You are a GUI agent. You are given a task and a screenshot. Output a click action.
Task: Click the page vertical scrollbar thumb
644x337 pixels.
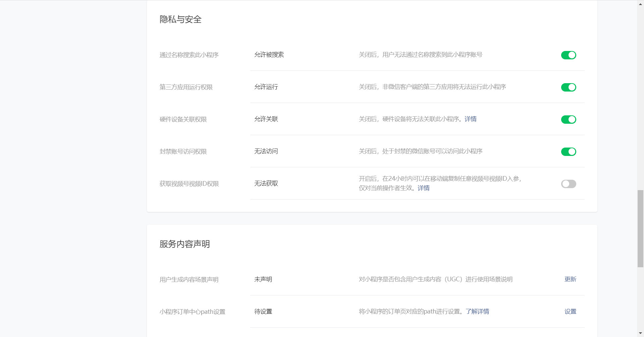(641, 229)
